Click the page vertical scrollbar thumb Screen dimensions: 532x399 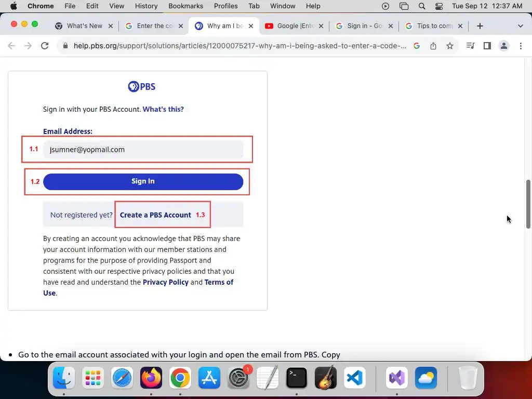pyautogui.click(x=528, y=204)
